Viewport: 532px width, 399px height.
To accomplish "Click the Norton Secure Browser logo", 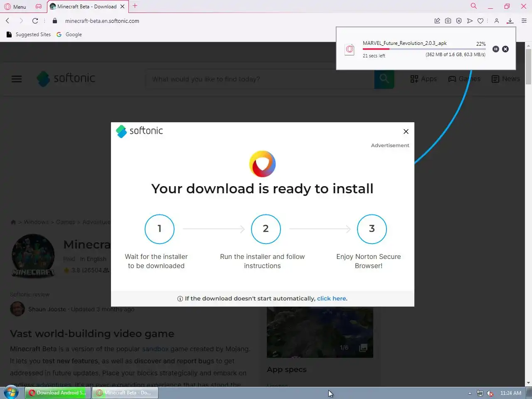I will coord(262,164).
